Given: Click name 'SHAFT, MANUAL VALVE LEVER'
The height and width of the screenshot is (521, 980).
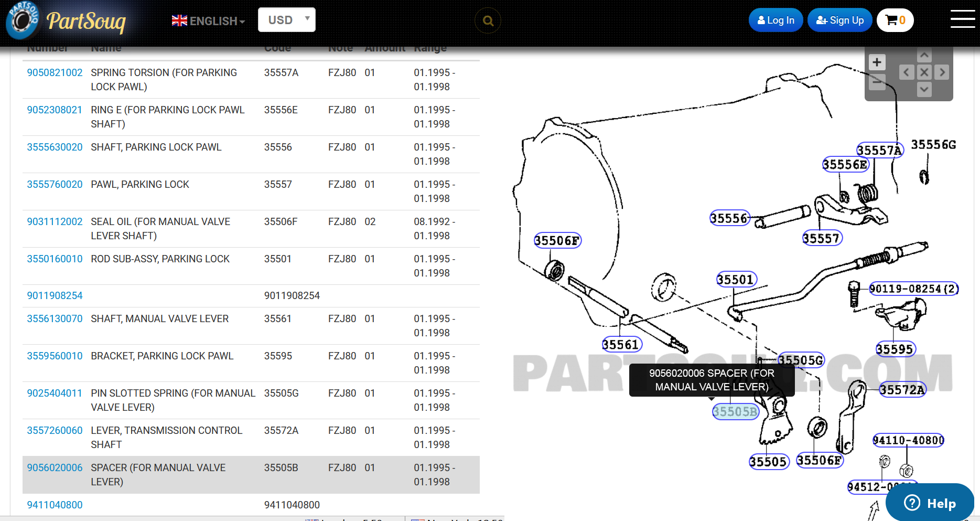Looking at the screenshot, I should [x=160, y=318].
